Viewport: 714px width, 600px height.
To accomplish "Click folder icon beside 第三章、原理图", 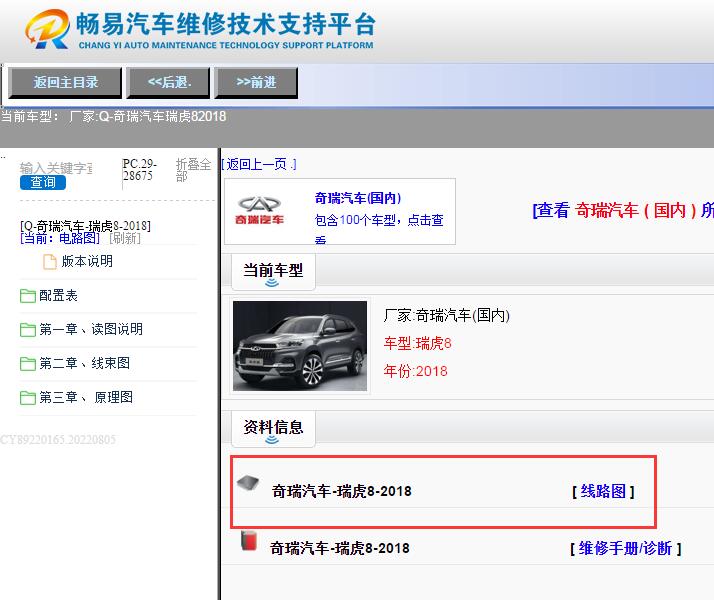I will click(28, 398).
